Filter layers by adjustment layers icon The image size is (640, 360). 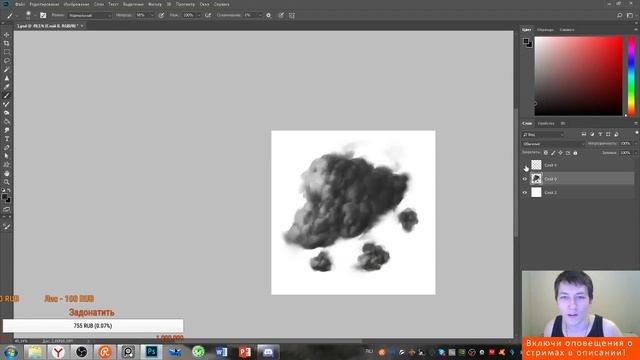[x=592, y=134]
